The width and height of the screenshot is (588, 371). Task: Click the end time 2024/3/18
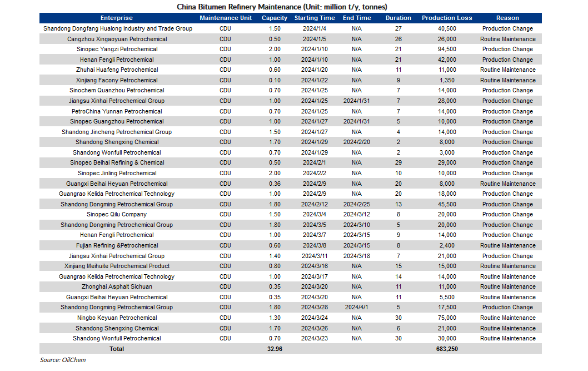tap(357, 256)
